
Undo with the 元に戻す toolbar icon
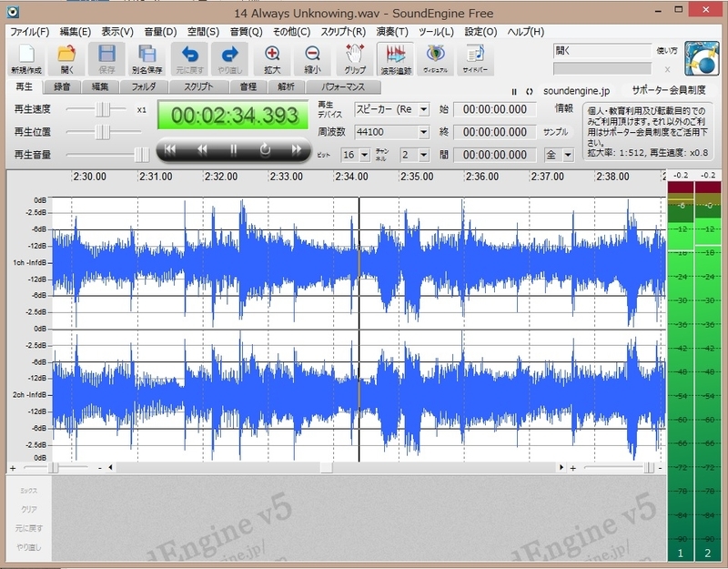pos(189,59)
